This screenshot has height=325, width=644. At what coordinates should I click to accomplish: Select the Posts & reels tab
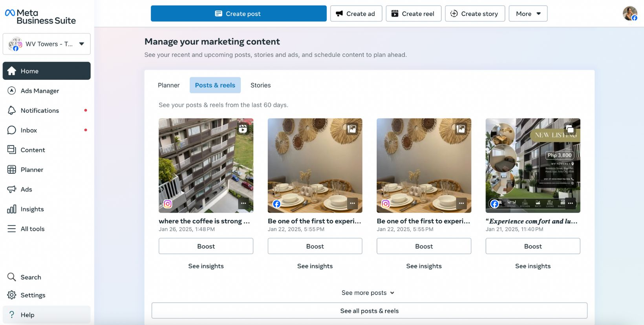(x=215, y=85)
